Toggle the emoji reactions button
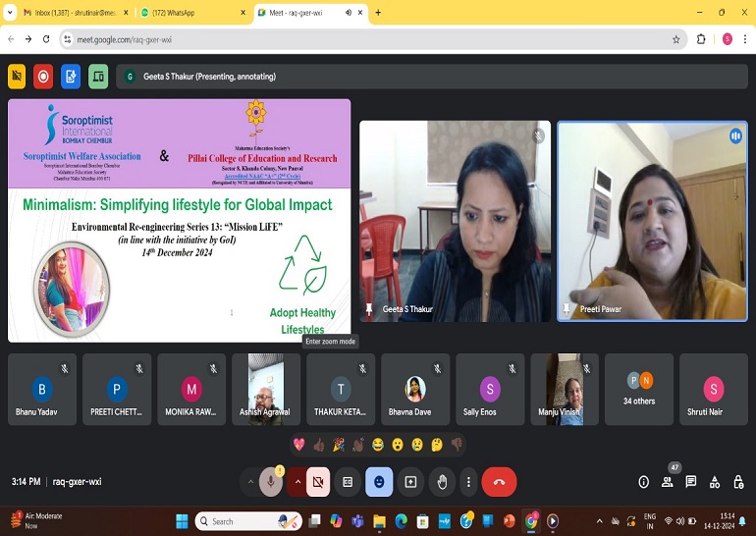 [379, 482]
